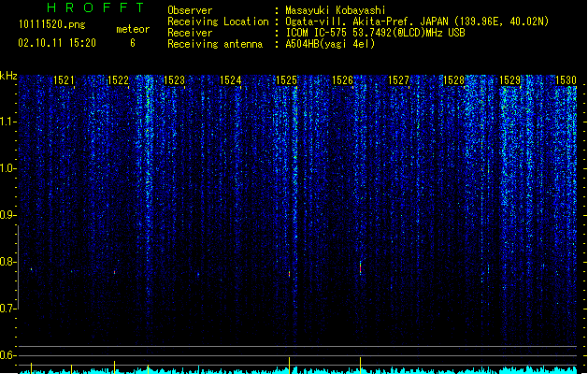This screenshot has width=588, height=374.
Task: Click the red meteor echo near 1522
Action: [x=114, y=272]
